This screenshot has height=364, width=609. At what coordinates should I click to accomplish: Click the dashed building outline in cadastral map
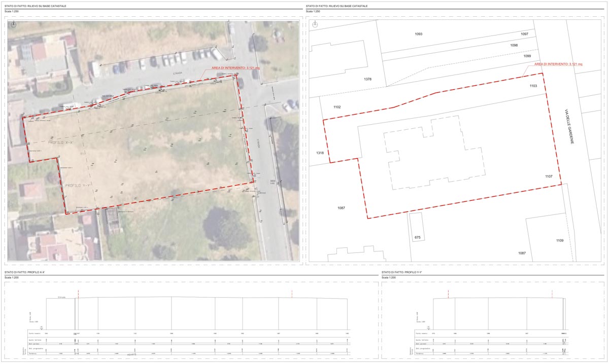pyautogui.click(x=433, y=152)
